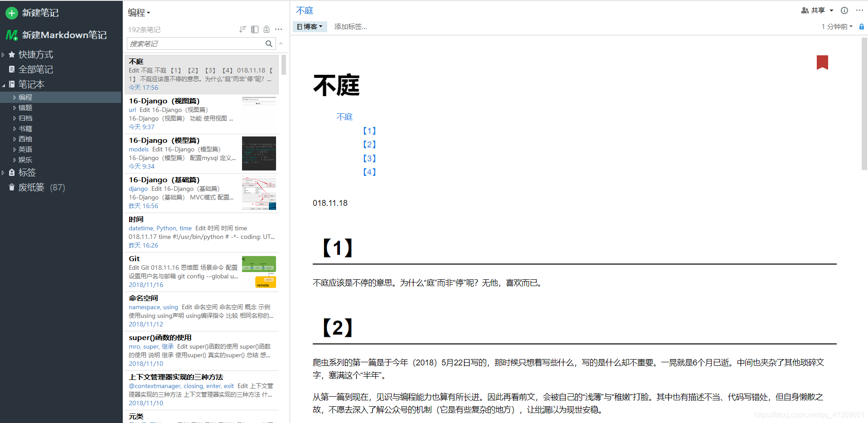The image size is (868, 423).
Task: Collapse the search bar chevron
Action: (281, 44)
